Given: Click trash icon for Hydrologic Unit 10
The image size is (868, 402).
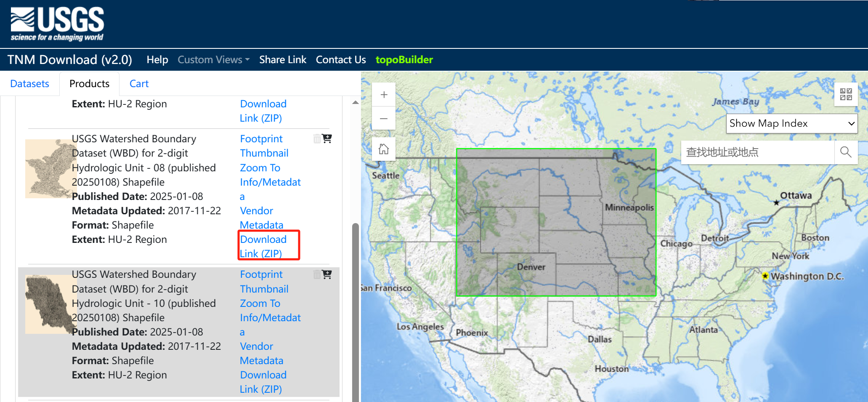Looking at the screenshot, I should pos(317,275).
